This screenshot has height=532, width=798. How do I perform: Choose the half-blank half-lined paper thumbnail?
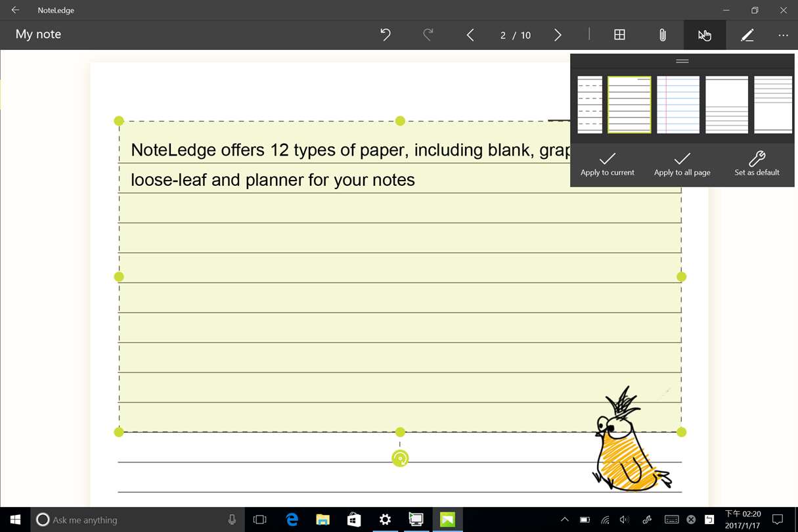pos(727,105)
